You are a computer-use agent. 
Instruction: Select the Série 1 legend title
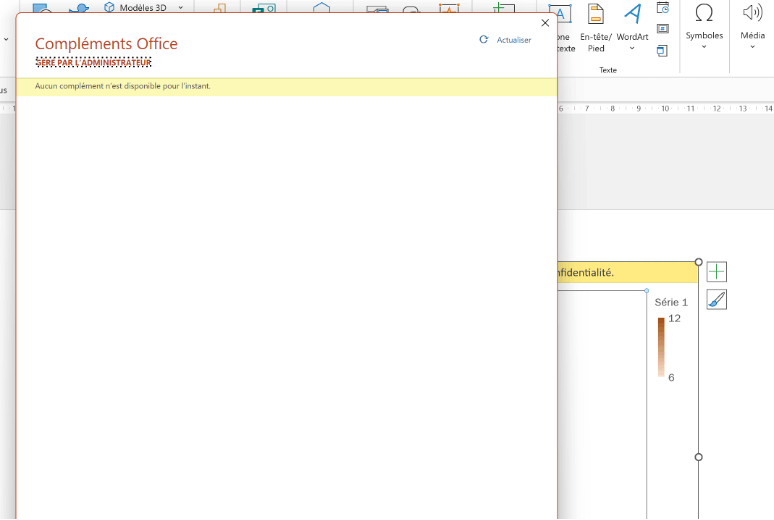671,302
